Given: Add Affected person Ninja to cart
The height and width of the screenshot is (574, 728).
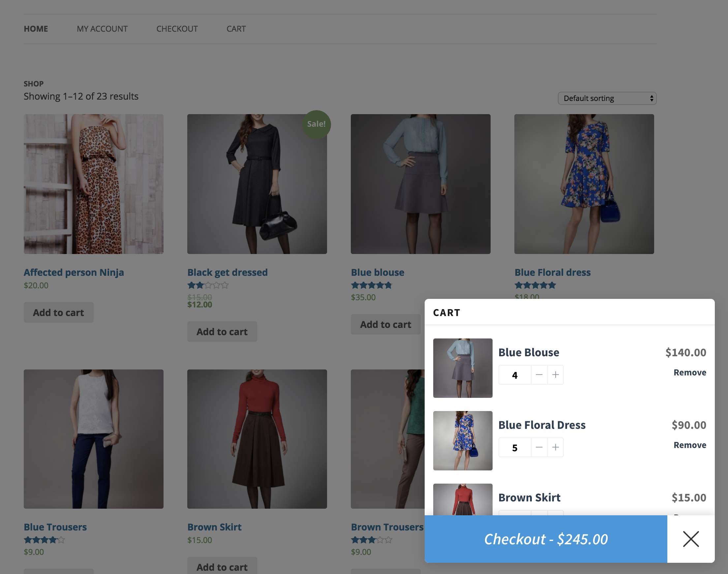Looking at the screenshot, I should pos(58,312).
